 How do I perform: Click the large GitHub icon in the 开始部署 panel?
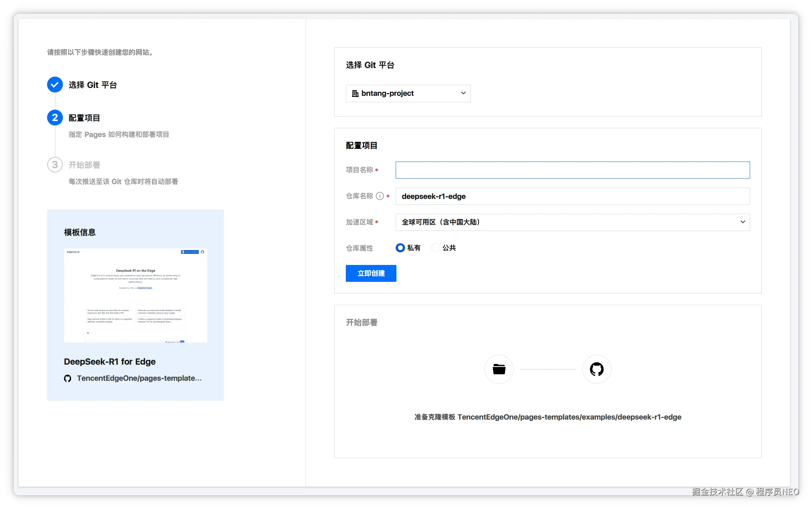tap(596, 369)
